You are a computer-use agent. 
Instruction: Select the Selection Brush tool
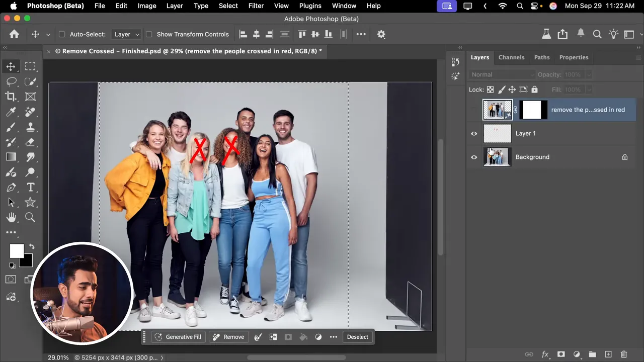(30, 81)
